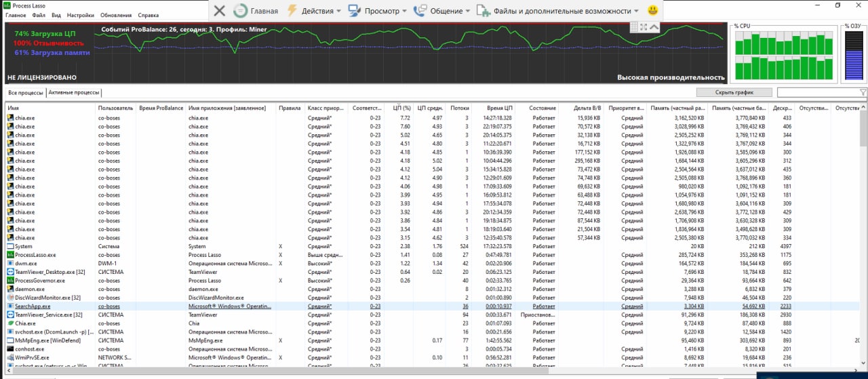
Task: Sort by the Имя column header
Action: coord(51,108)
